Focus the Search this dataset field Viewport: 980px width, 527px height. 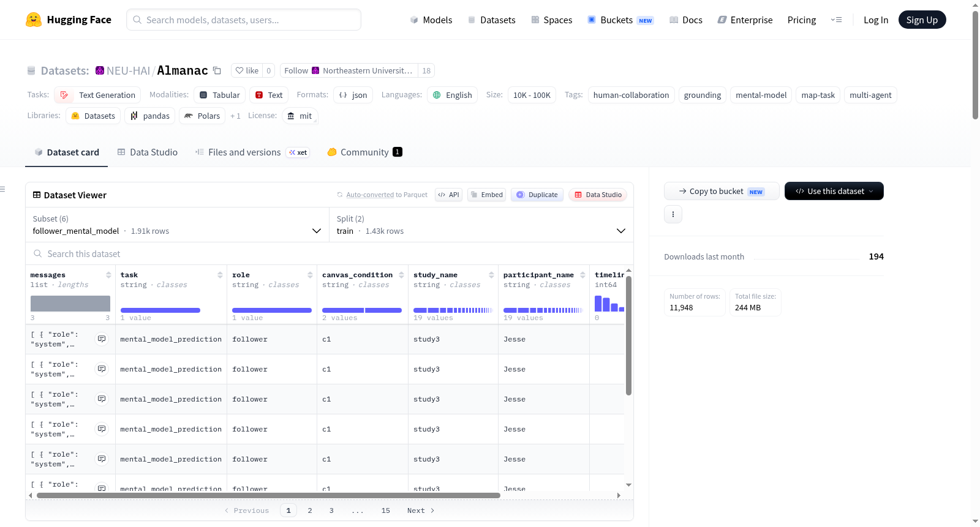[330, 254]
